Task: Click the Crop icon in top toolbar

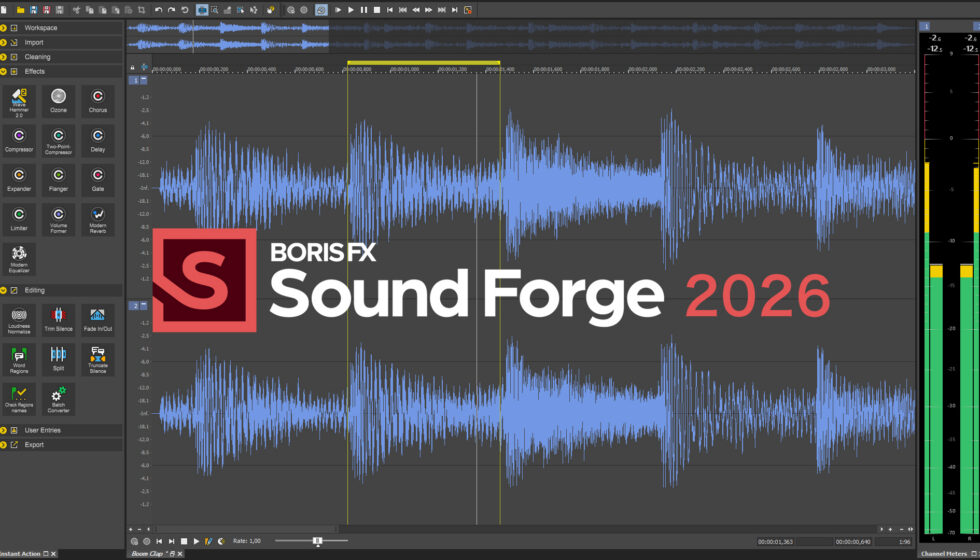Action: pos(141,10)
